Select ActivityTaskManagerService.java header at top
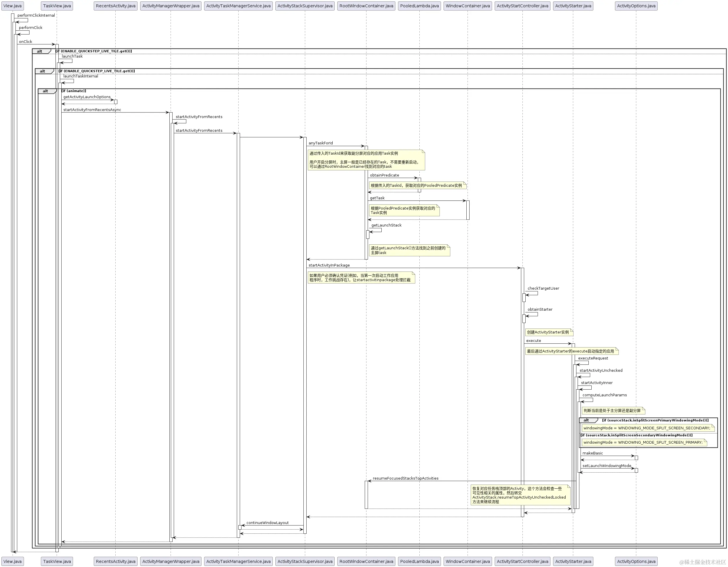The image size is (728, 567). pos(238,6)
